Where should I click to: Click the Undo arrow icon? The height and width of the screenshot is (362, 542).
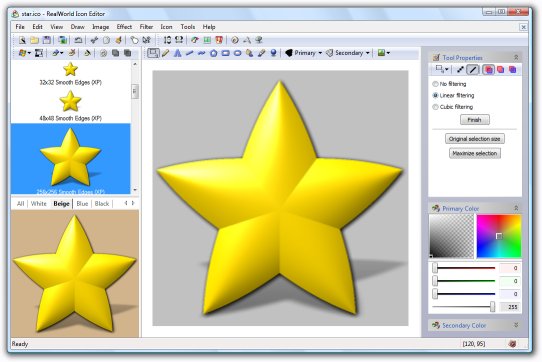[78, 40]
